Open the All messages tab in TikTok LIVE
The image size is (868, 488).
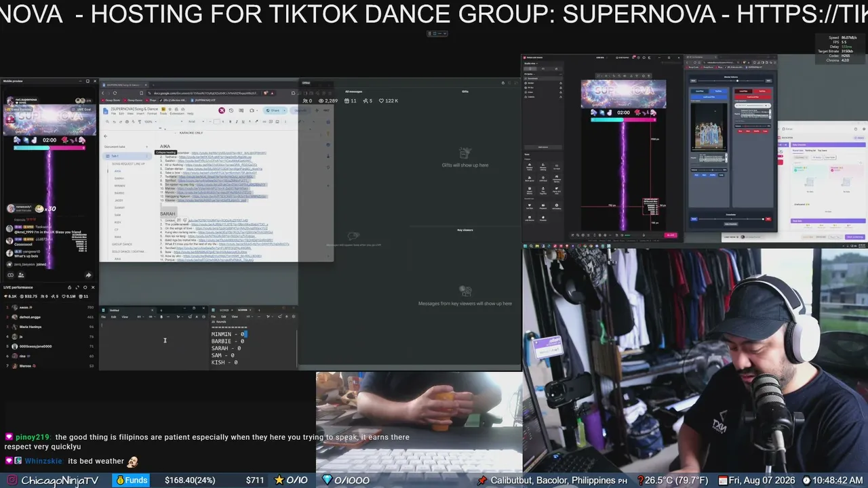[x=355, y=91]
